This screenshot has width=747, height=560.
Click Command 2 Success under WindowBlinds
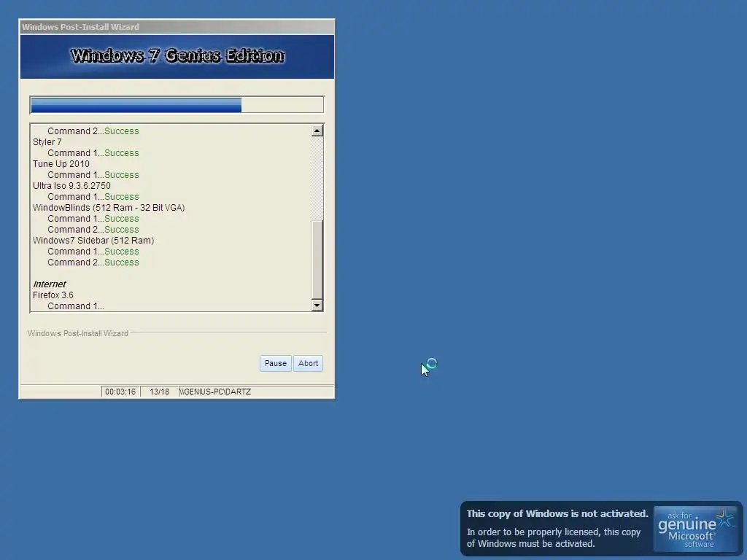[x=93, y=230]
